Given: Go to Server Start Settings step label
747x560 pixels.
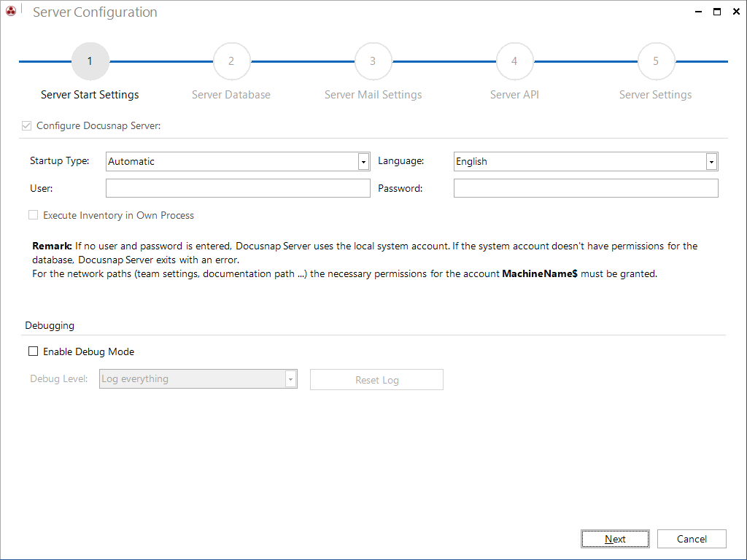Looking at the screenshot, I should (90, 95).
